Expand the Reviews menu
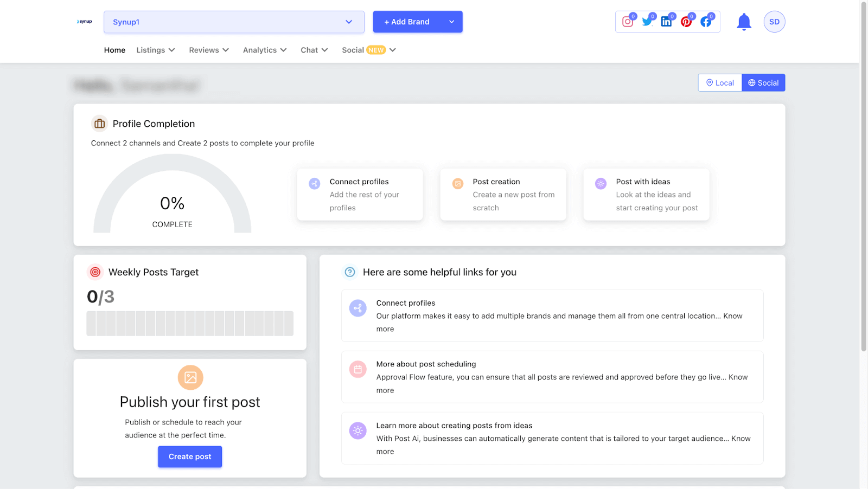 (x=209, y=50)
